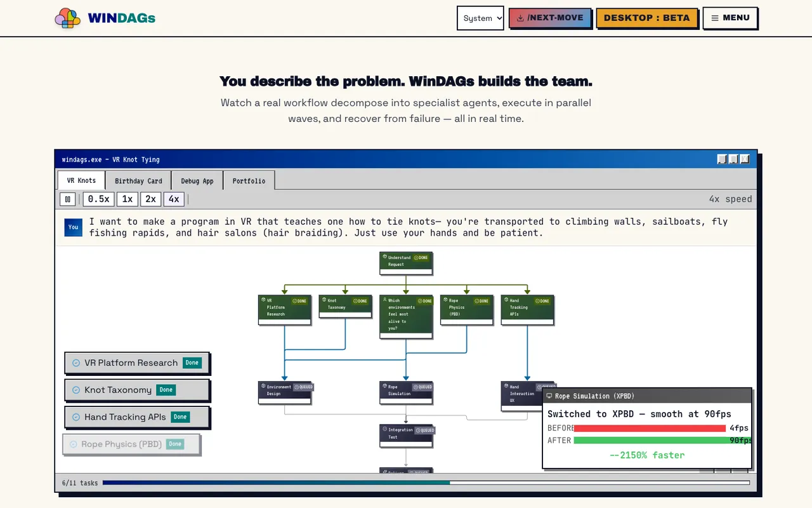
Task: Click check icon beside VR Platform Research card
Action: [76, 363]
